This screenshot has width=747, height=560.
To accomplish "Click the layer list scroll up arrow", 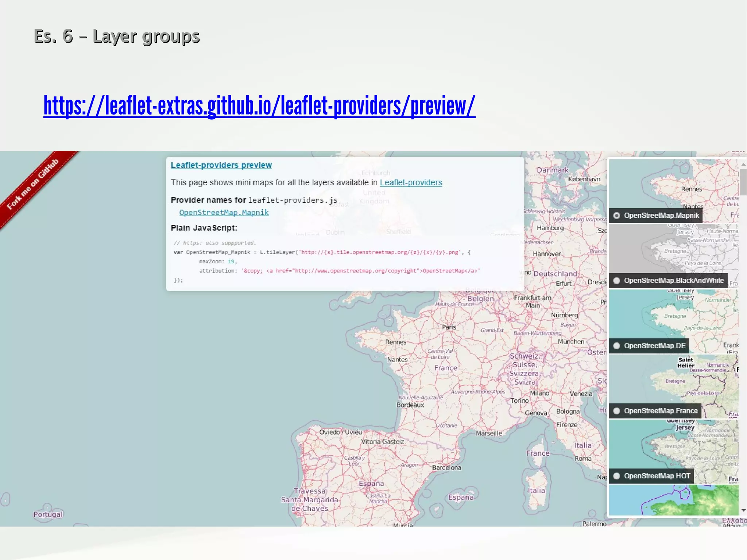I will click(x=743, y=165).
